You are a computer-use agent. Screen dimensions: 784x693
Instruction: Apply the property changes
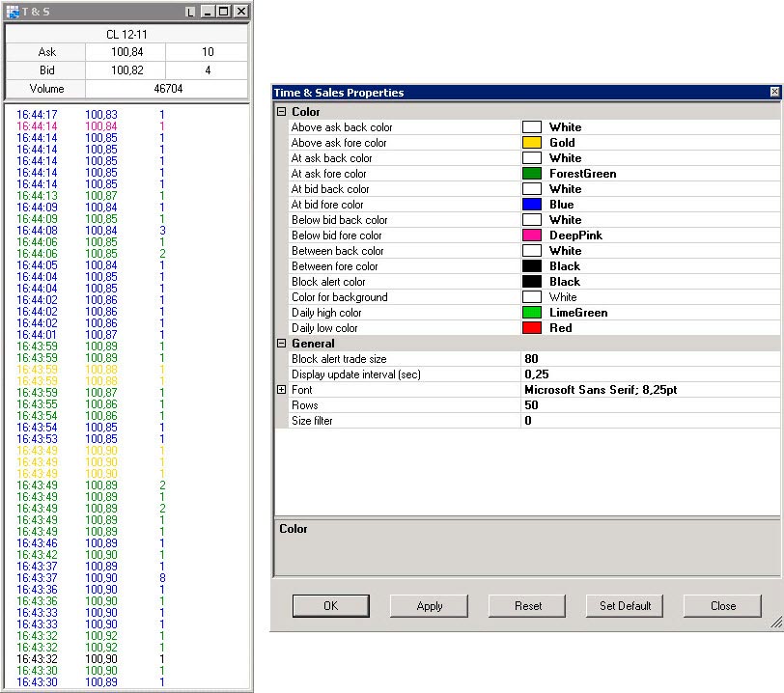pyautogui.click(x=430, y=606)
